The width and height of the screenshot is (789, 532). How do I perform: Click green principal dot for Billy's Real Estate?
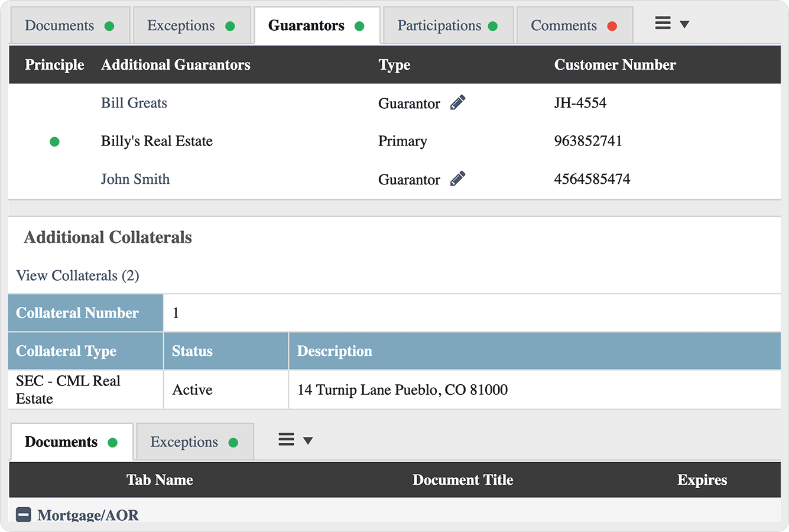[54, 141]
